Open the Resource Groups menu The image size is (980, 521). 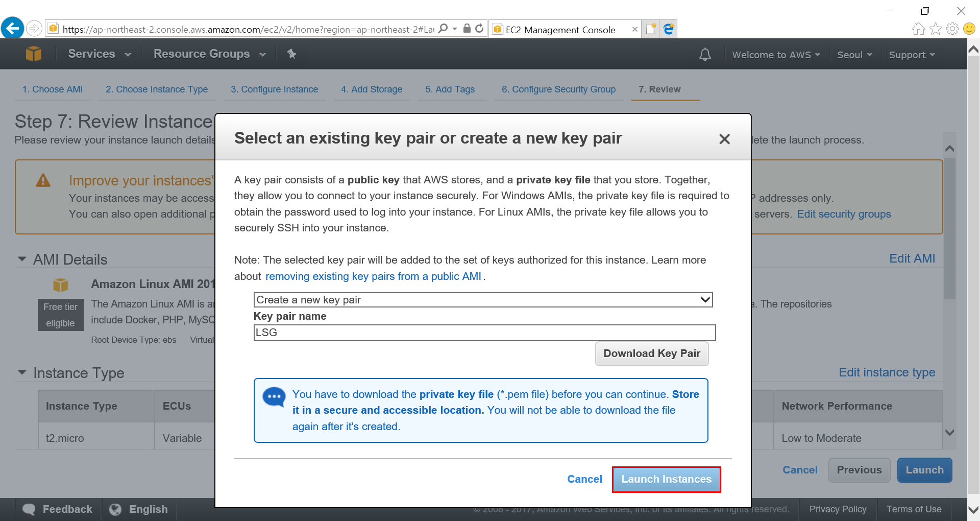pyautogui.click(x=210, y=54)
